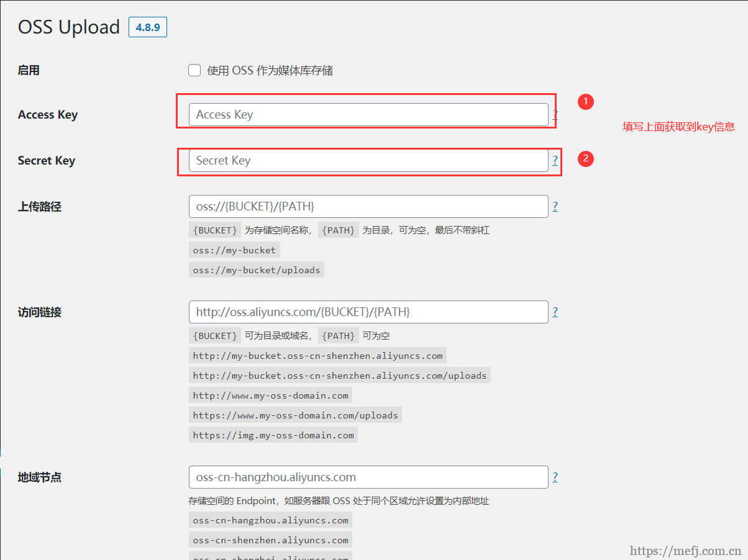Select the shenzhen my-bucket example URL without /uploads

(x=317, y=356)
